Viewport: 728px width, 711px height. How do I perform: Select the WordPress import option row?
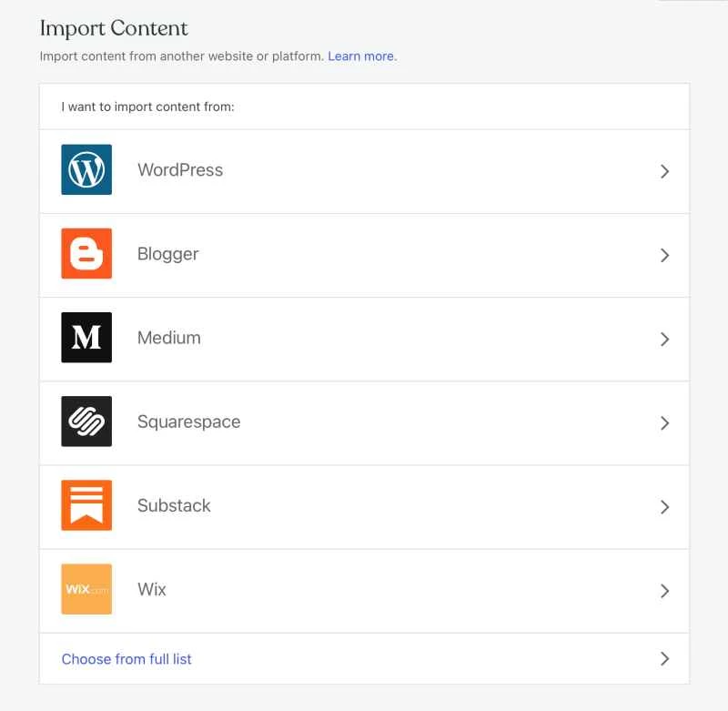click(x=364, y=171)
